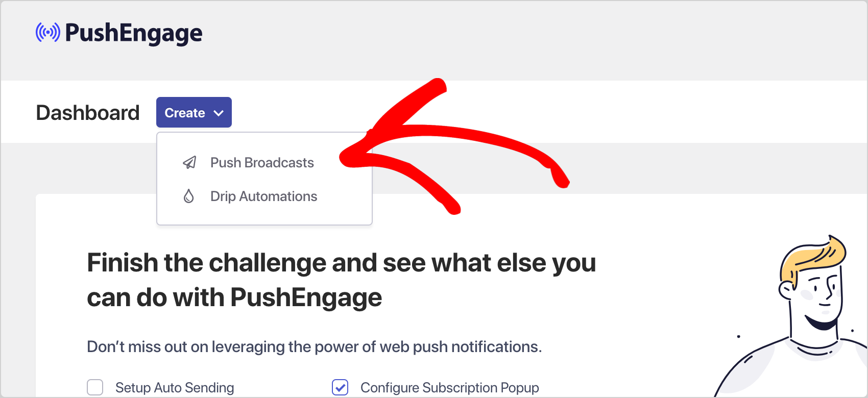The image size is (868, 398).
Task: Open PushEngage home via the header logo
Action: [118, 33]
